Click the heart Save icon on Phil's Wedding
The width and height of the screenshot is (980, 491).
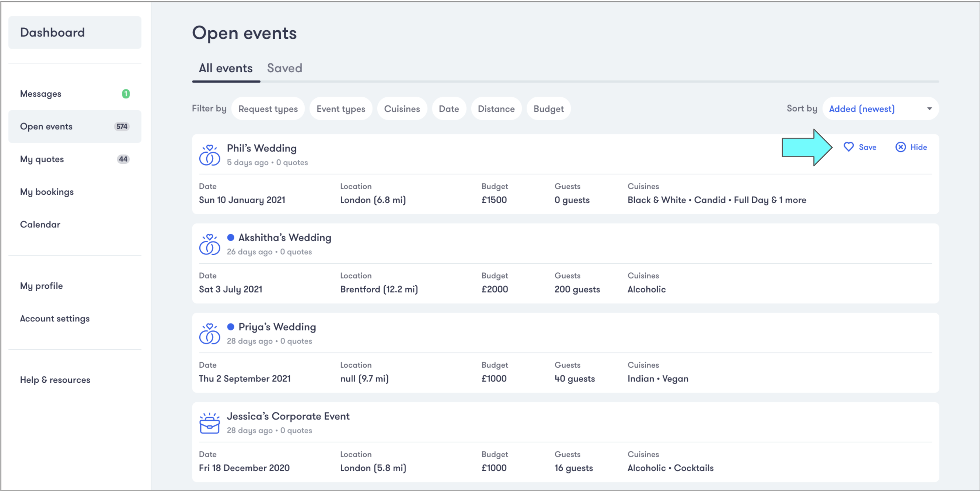[x=849, y=147]
